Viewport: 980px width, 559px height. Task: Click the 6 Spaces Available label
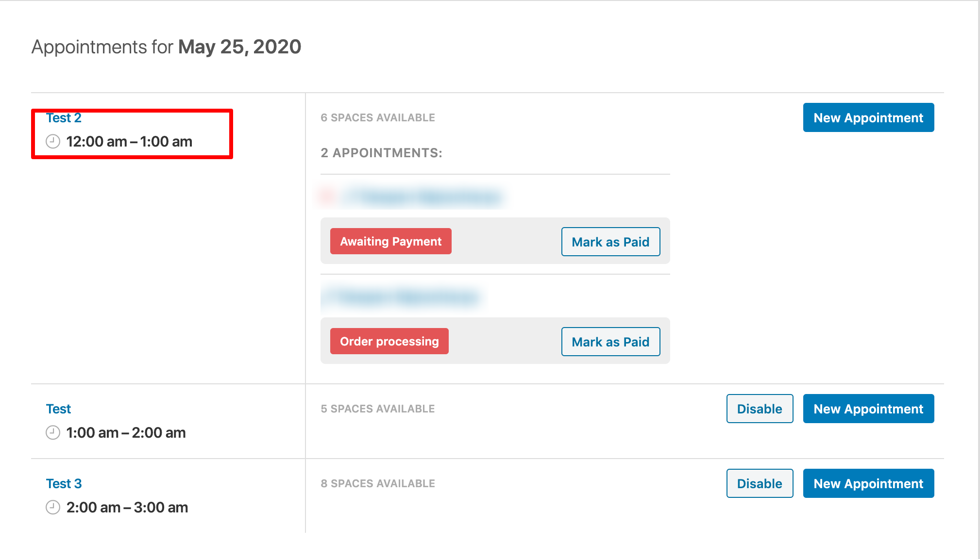point(378,118)
